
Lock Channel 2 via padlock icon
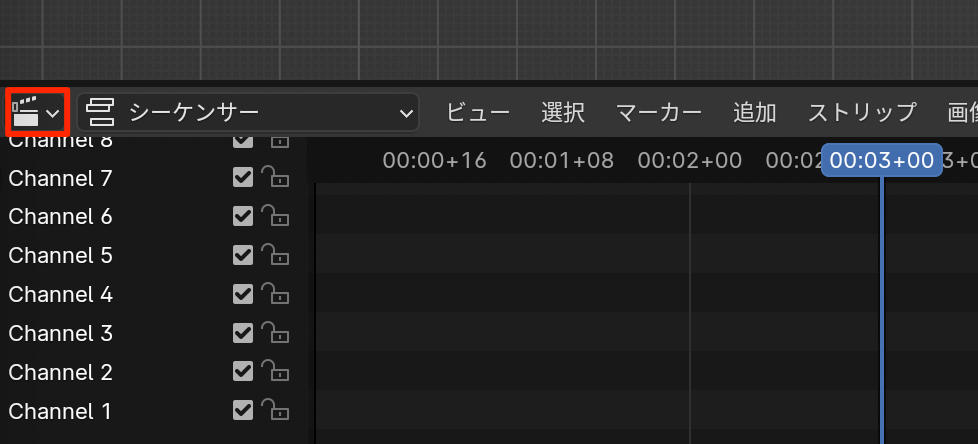[275, 372]
